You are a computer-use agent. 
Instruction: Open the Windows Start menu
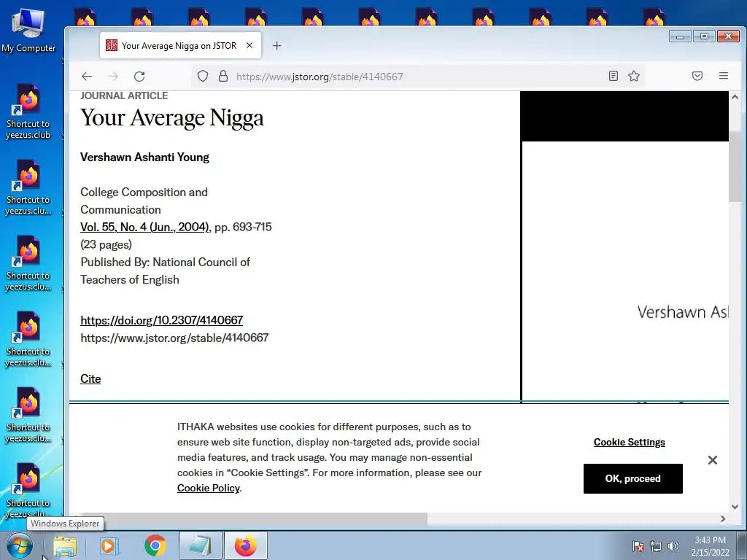(20, 545)
